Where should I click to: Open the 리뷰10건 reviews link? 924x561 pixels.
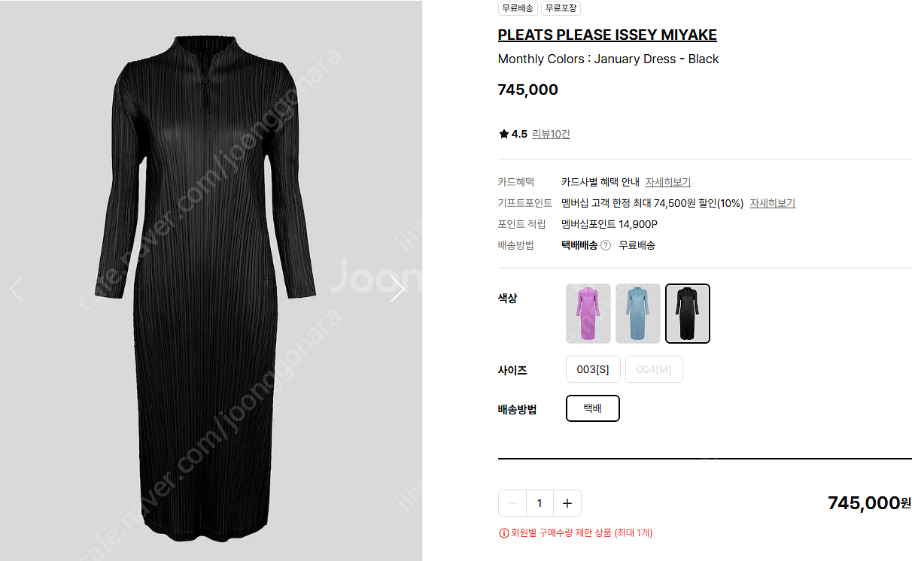551,134
